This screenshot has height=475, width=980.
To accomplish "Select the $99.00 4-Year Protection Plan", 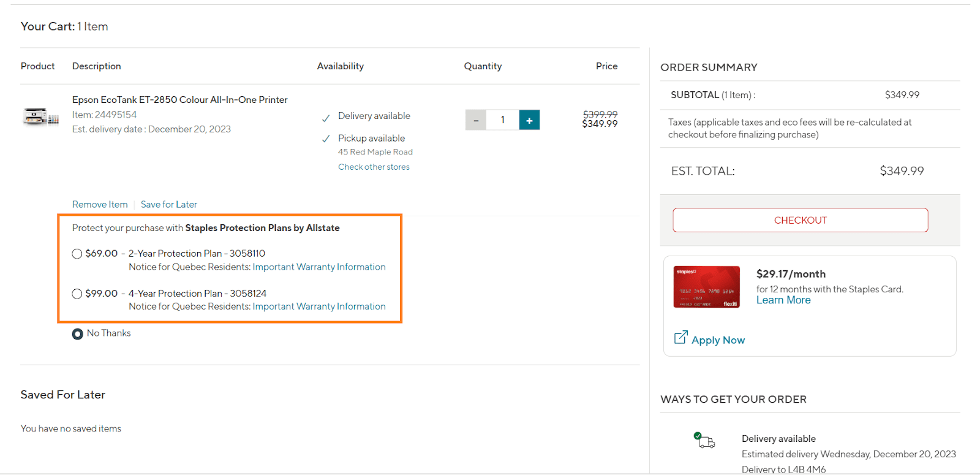I will [77, 294].
